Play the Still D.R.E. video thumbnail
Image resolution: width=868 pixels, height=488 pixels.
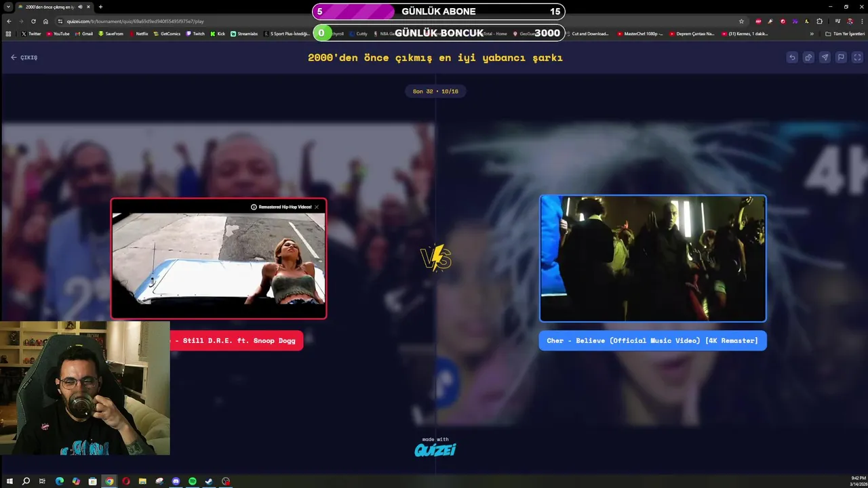tap(218, 258)
